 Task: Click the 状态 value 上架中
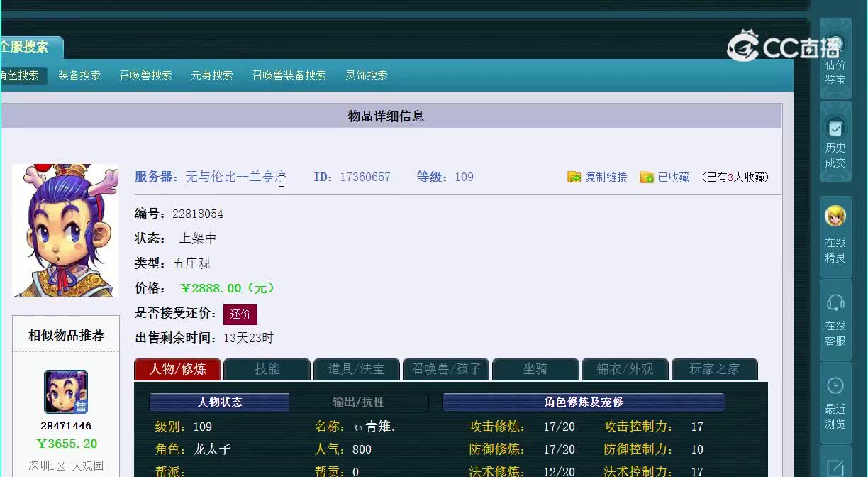pos(198,238)
